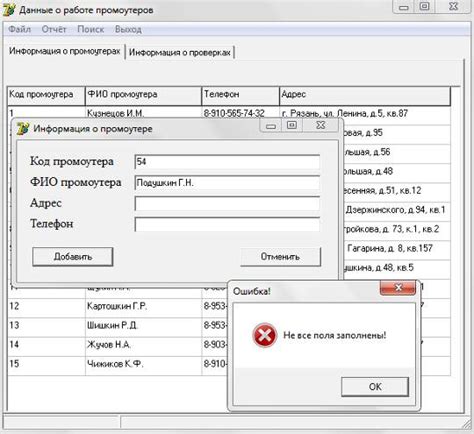Viewport: 474px width, 434px height.
Task: Switch to Информация о промоутерах tab
Action: (64, 51)
